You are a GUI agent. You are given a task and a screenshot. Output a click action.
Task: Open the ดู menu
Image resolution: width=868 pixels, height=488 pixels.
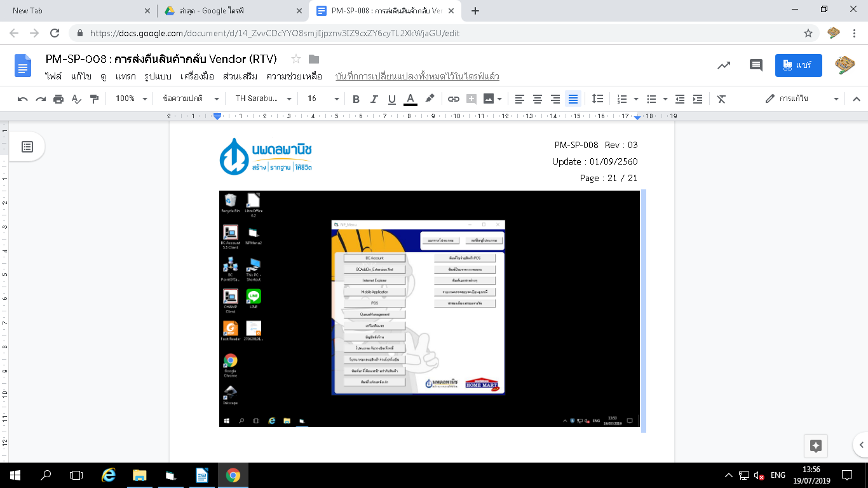point(103,76)
